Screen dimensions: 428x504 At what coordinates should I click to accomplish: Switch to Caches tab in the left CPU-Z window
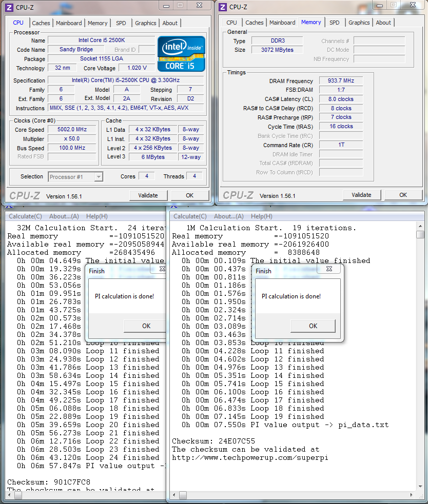[x=41, y=23]
